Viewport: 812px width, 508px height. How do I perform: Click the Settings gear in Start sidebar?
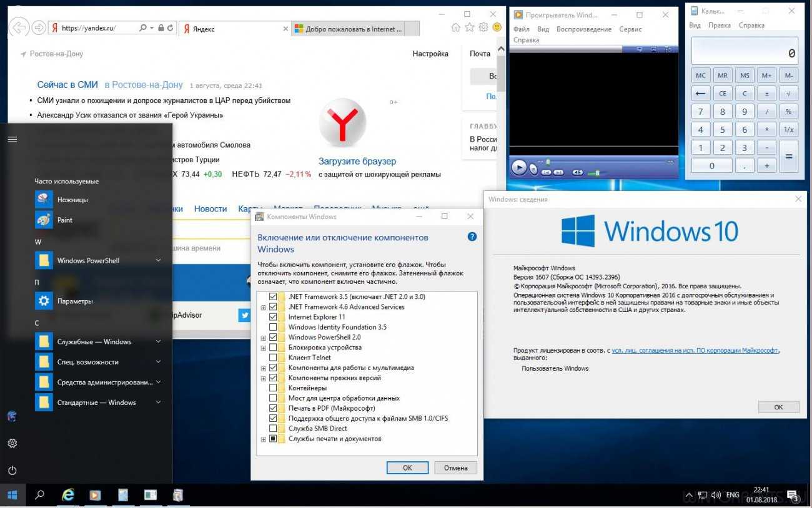pyautogui.click(x=12, y=443)
